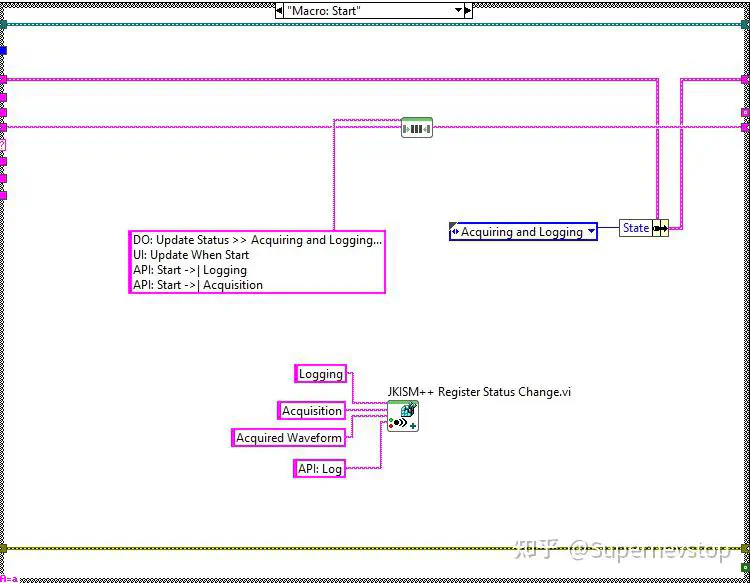Click the State element label of the bundle
Image resolution: width=750 pixels, height=583 pixels.
click(636, 228)
